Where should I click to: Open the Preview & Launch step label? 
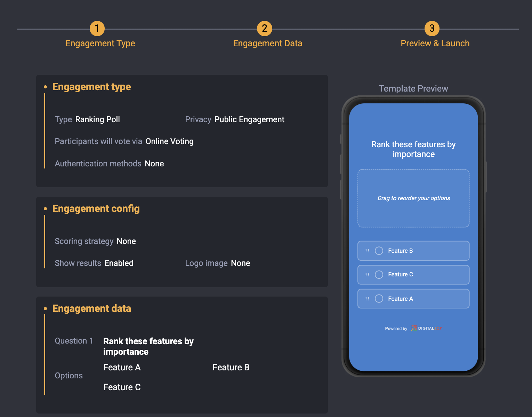pos(435,44)
